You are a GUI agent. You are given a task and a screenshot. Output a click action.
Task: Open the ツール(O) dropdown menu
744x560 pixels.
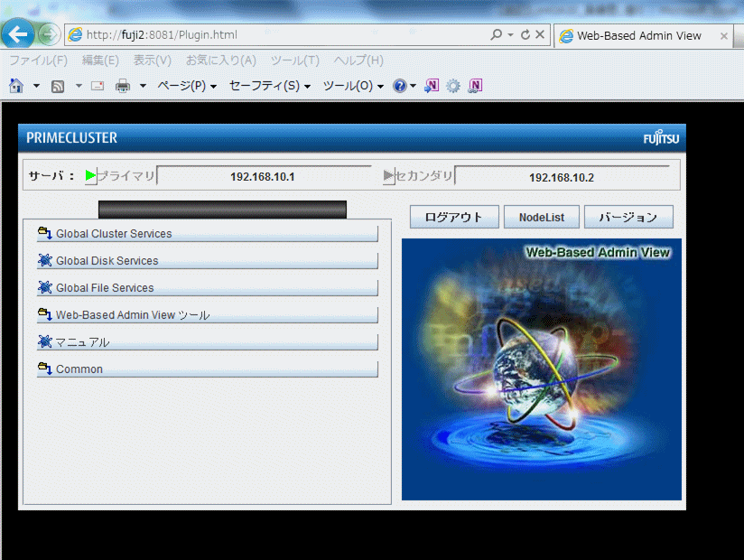click(353, 86)
